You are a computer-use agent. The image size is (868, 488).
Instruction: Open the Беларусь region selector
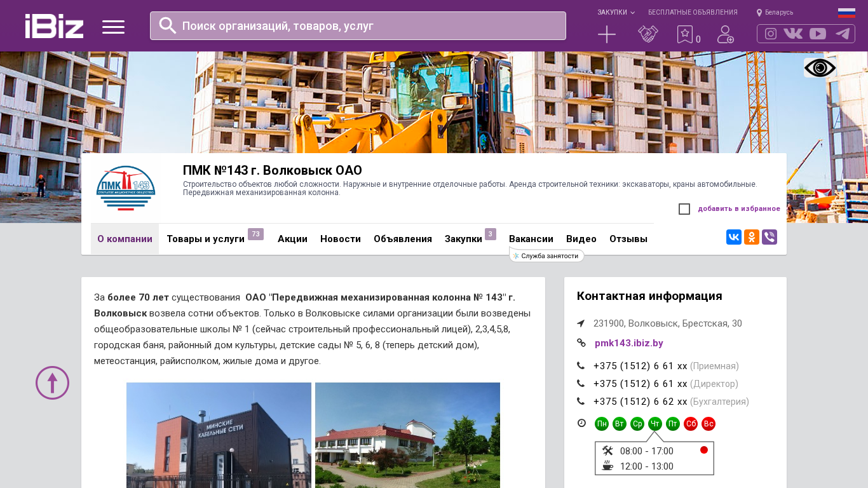tap(779, 13)
